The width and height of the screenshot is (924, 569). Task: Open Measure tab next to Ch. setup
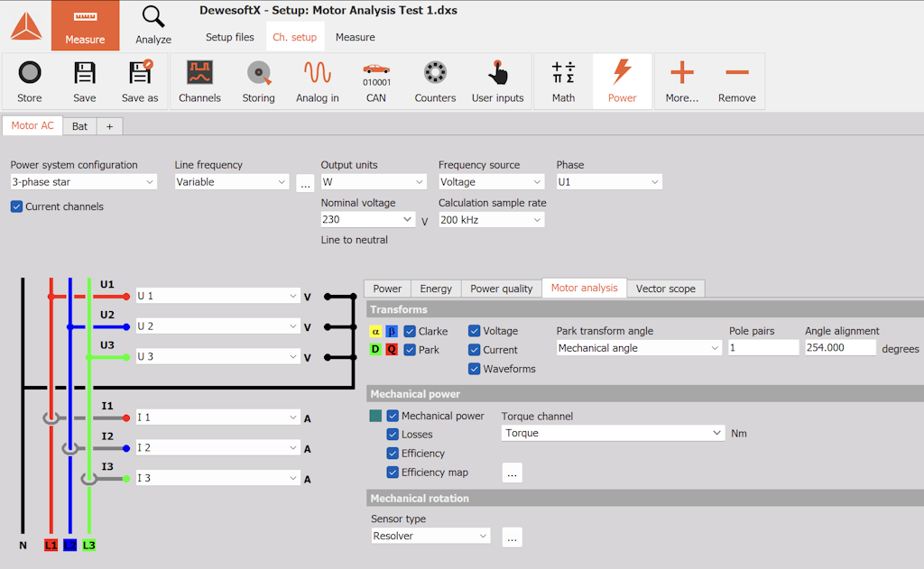[x=356, y=37]
